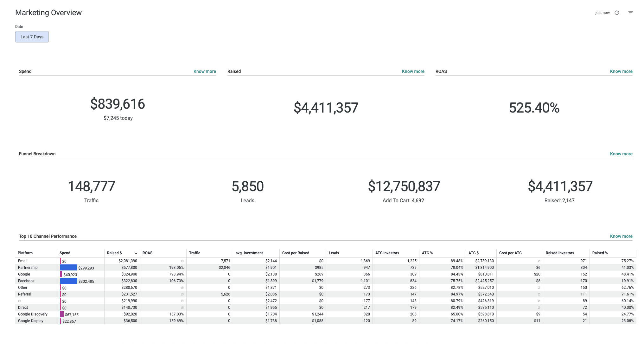
Task: Open the Last 7 Days date filter
Action: (32, 37)
